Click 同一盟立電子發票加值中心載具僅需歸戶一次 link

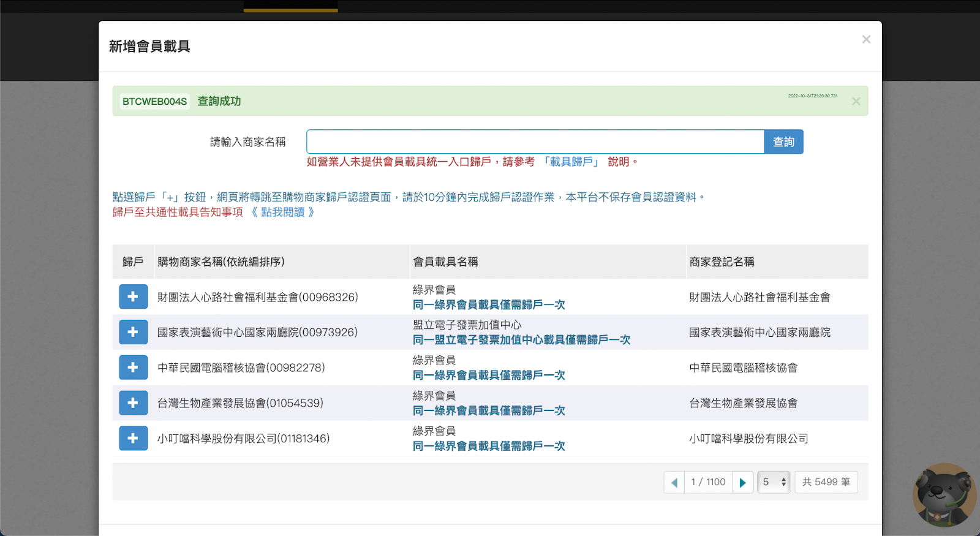(x=521, y=340)
